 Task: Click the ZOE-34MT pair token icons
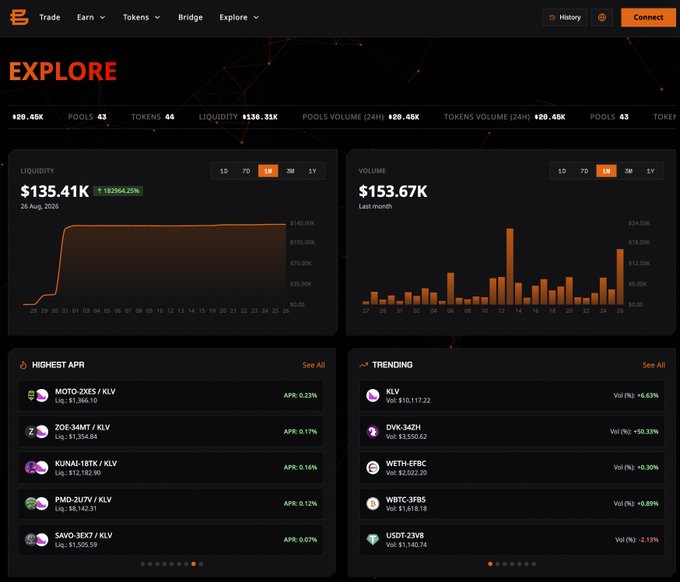coord(37,432)
